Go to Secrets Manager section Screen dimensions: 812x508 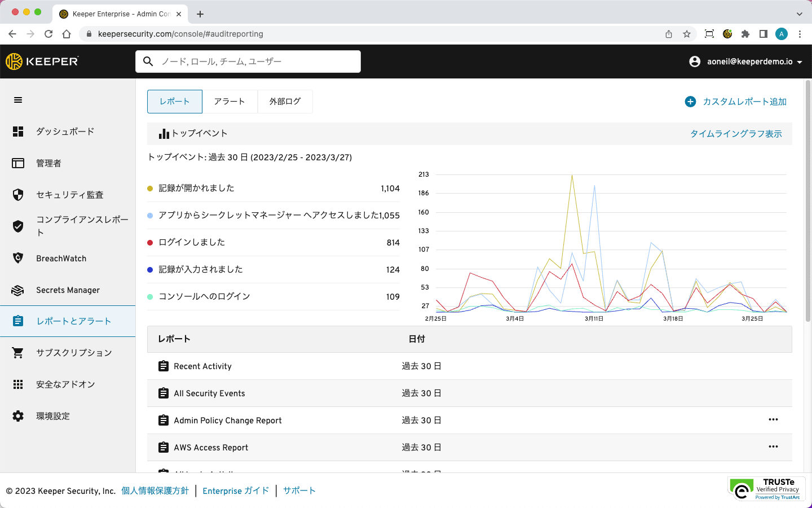[68, 290]
